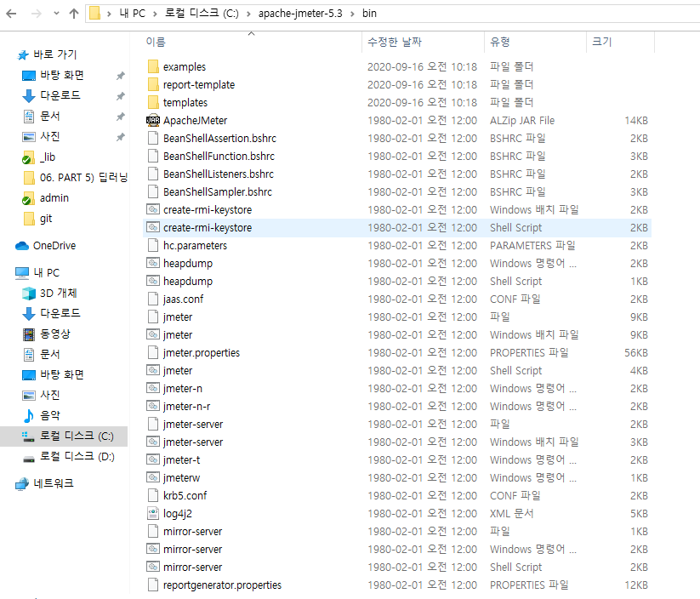This screenshot has height=599, width=700.
Task: Navigate to 내 PC breadcrumb
Action: tap(132, 14)
